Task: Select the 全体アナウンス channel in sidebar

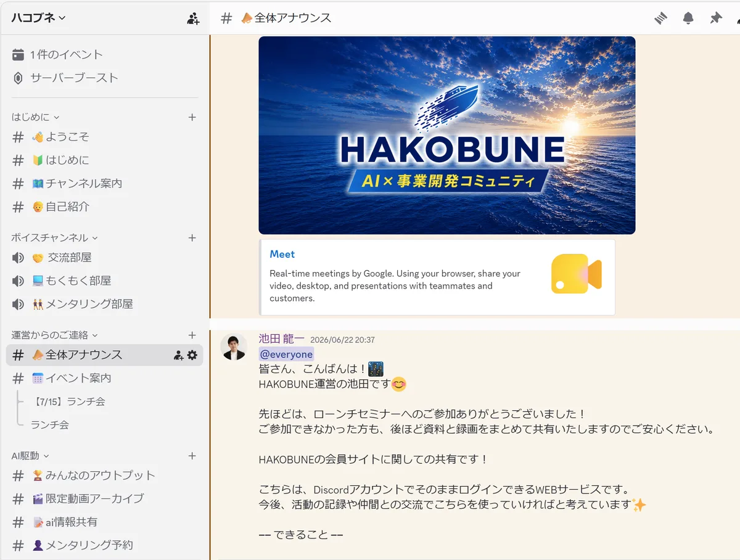Action: click(x=105, y=355)
